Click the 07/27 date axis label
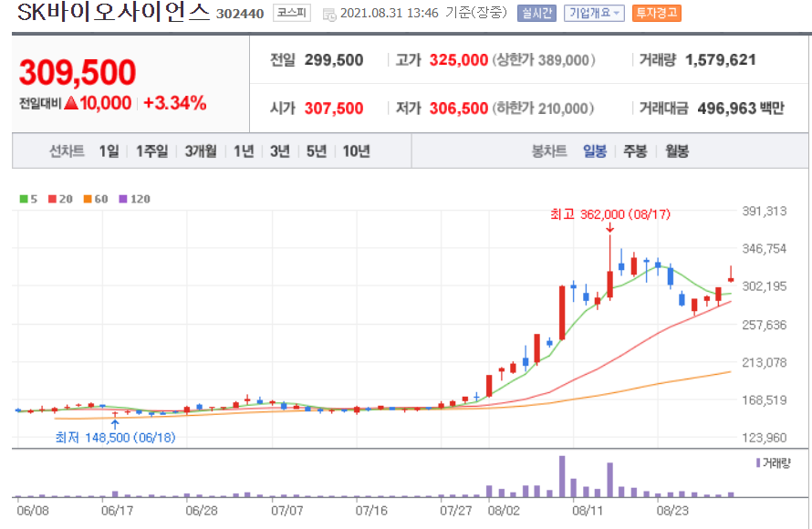Image resolution: width=812 pixels, height=529 pixels. (455, 511)
